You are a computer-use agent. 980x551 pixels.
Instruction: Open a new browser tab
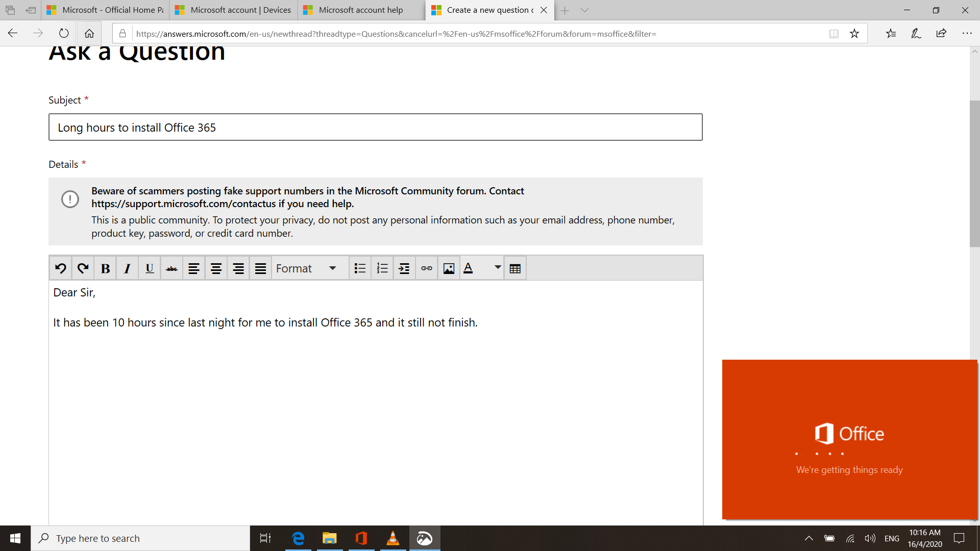(x=565, y=10)
